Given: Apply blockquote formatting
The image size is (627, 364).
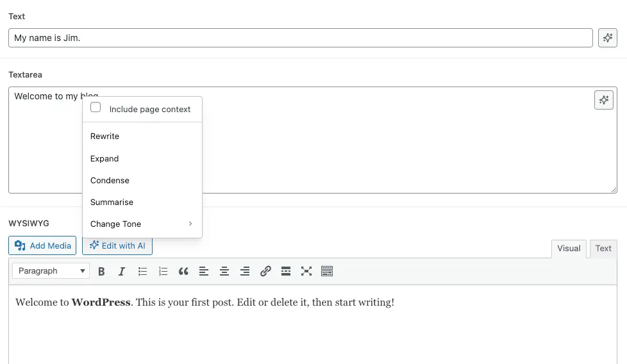Looking at the screenshot, I should tap(183, 271).
